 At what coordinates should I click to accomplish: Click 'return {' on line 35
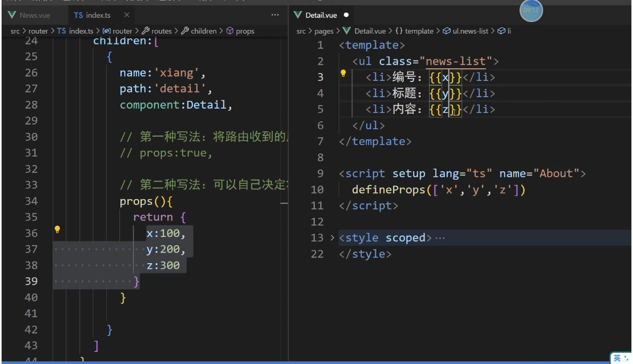coord(159,217)
